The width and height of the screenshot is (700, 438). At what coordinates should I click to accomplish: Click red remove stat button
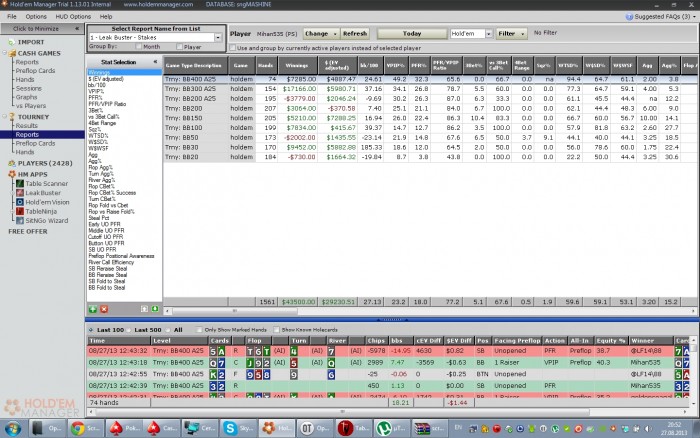point(104,310)
